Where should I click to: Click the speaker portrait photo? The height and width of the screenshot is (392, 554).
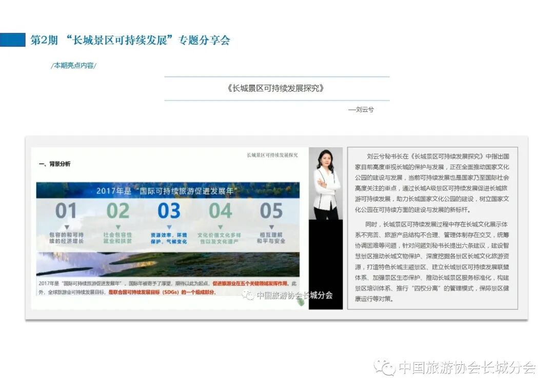326,184
